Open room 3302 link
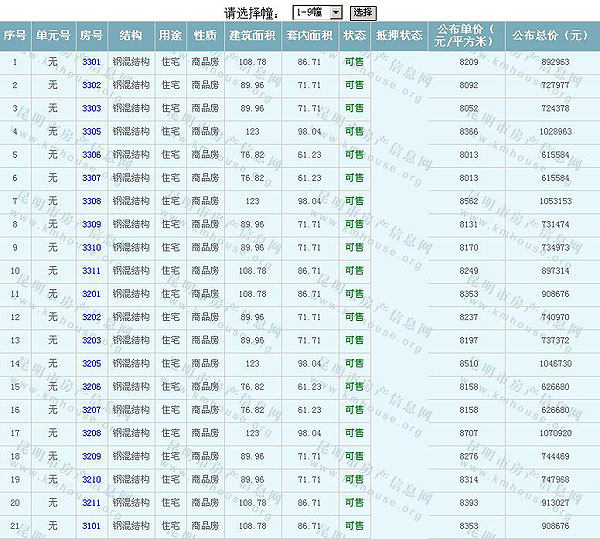Image resolution: width=600 pixels, height=539 pixels. click(x=91, y=85)
